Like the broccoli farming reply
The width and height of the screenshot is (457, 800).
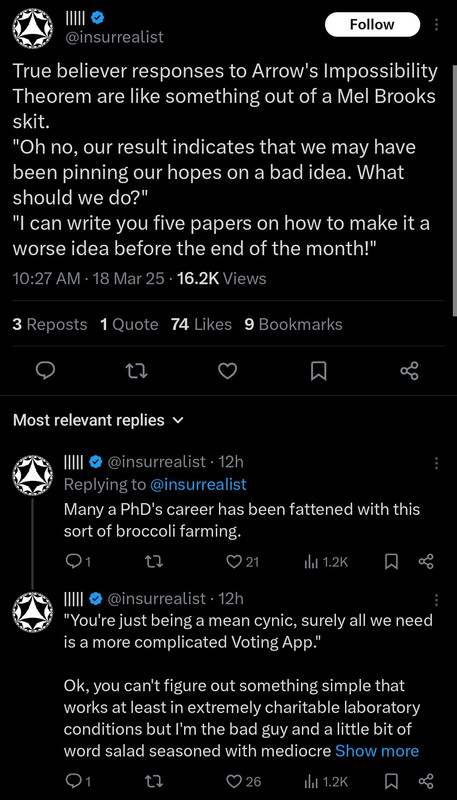coord(242,562)
